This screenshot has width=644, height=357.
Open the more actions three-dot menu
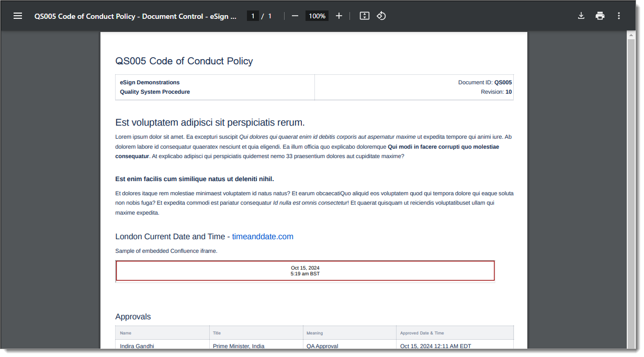pos(619,16)
